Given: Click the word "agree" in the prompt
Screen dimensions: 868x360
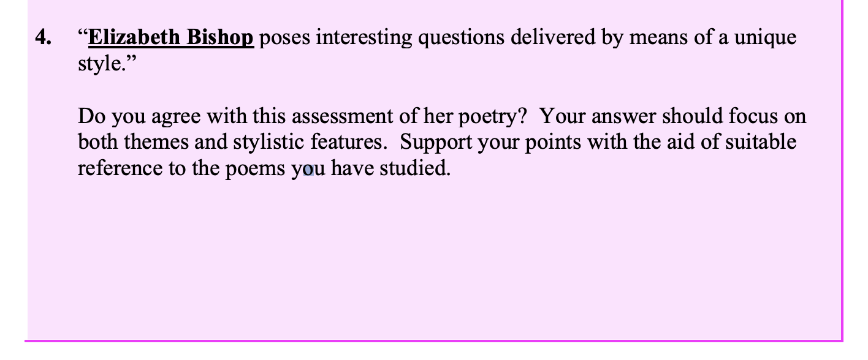Looking at the screenshot, I should tap(177, 116).
